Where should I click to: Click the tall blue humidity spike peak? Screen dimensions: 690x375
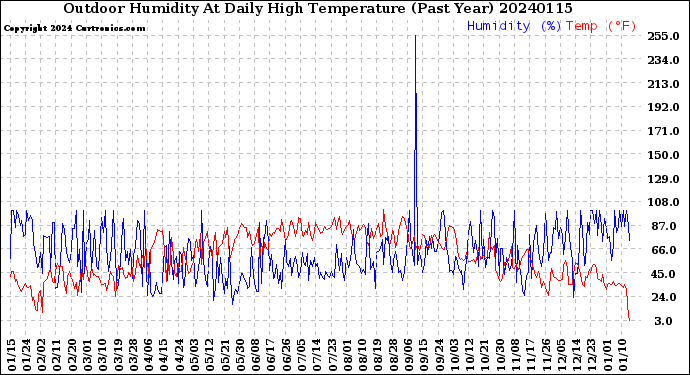pyautogui.click(x=415, y=36)
